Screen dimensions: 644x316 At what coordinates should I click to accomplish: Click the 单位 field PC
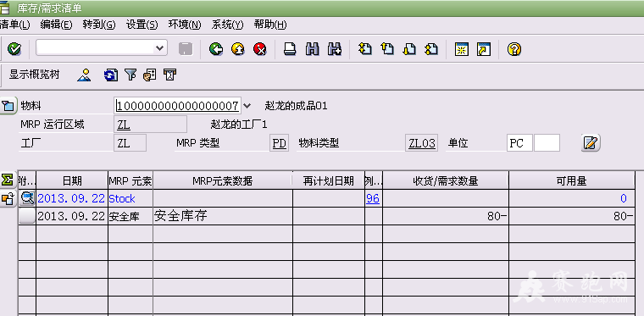coord(519,143)
